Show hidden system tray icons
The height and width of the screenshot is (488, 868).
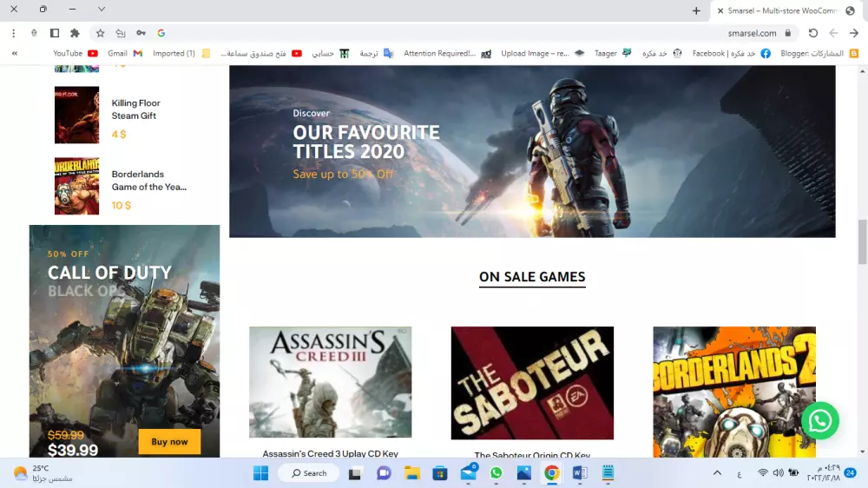(717, 473)
